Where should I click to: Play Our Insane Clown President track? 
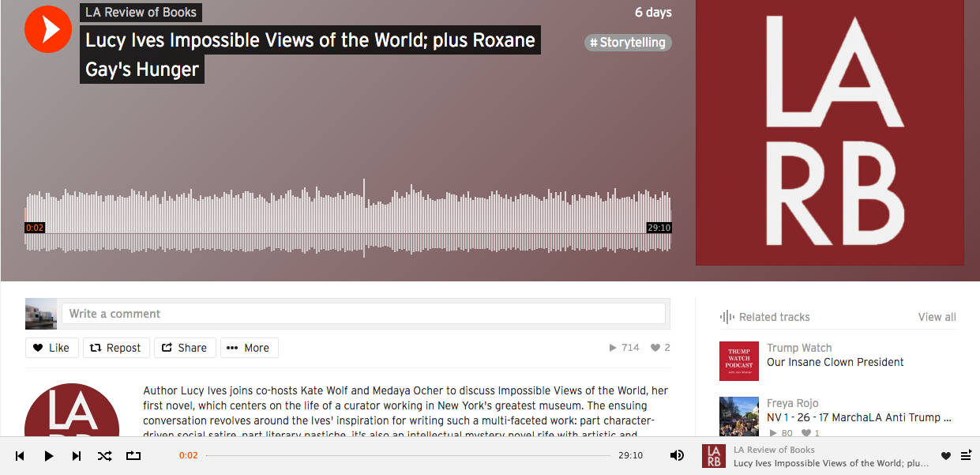point(835,362)
